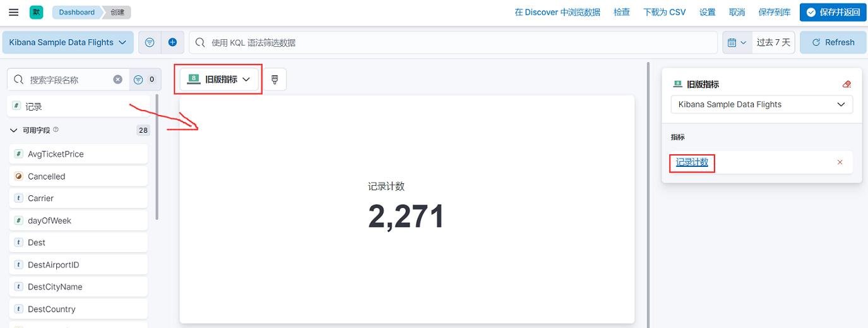Image resolution: width=868 pixels, height=328 pixels.
Task: Open 在 Discover 中浏览数据 link
Action: (557, 12)
